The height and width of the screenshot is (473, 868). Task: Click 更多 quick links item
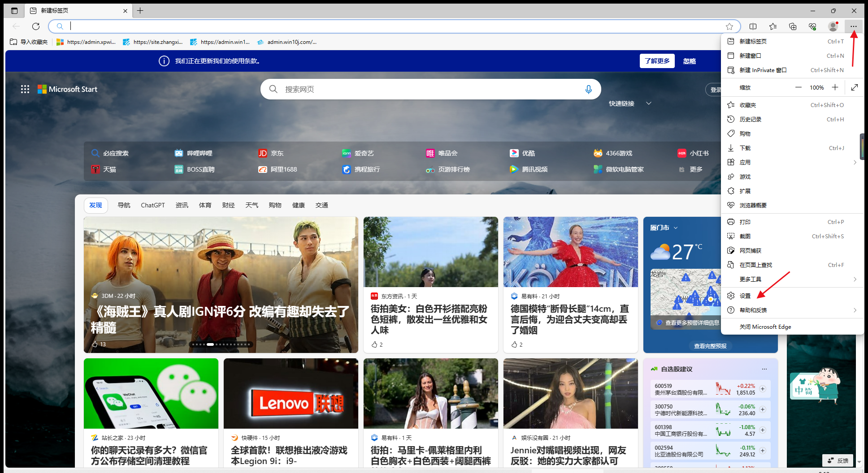tap(690, 169)
